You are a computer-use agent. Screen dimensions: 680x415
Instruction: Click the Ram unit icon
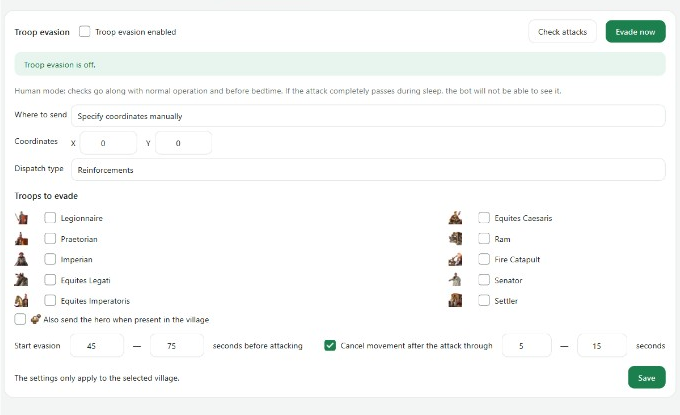[455, 239]
